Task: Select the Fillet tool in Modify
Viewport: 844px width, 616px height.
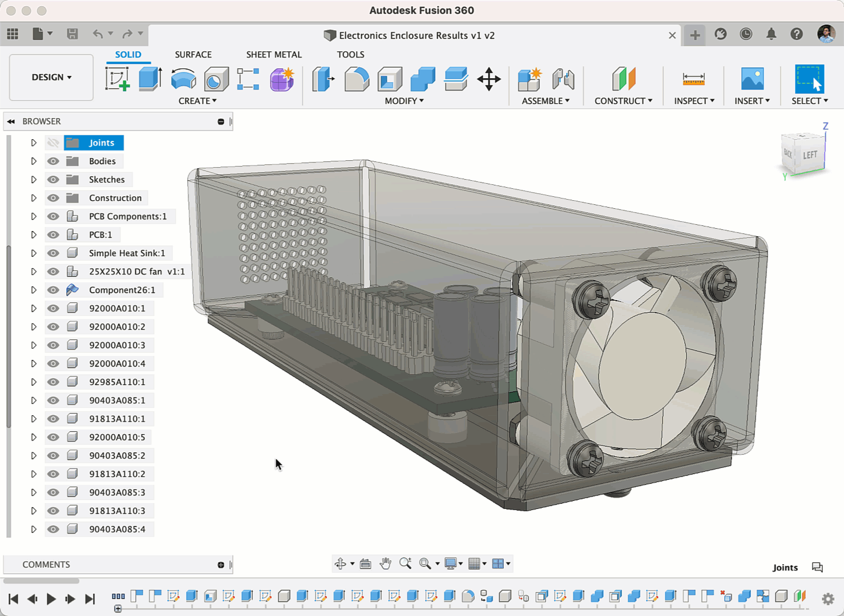Action: [x=357, y=79]
